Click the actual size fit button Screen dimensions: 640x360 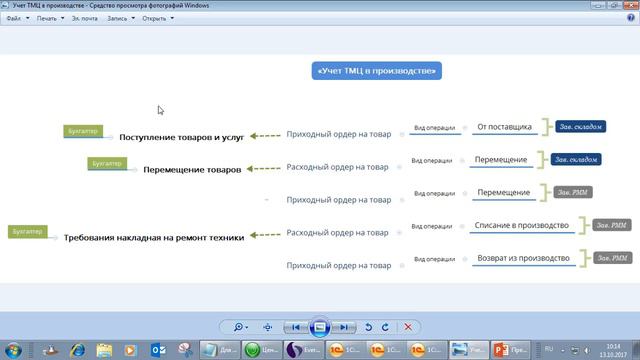coord(268,327)
